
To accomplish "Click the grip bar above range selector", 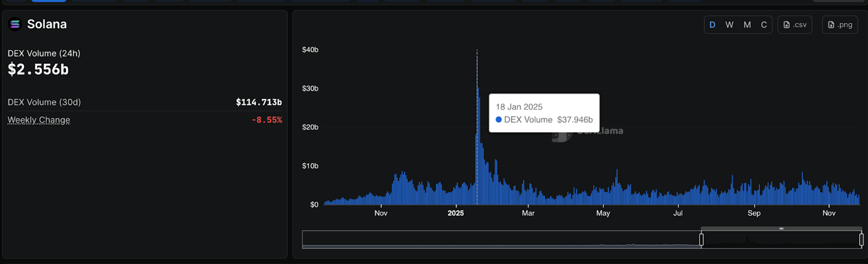I will pos(781,228).
